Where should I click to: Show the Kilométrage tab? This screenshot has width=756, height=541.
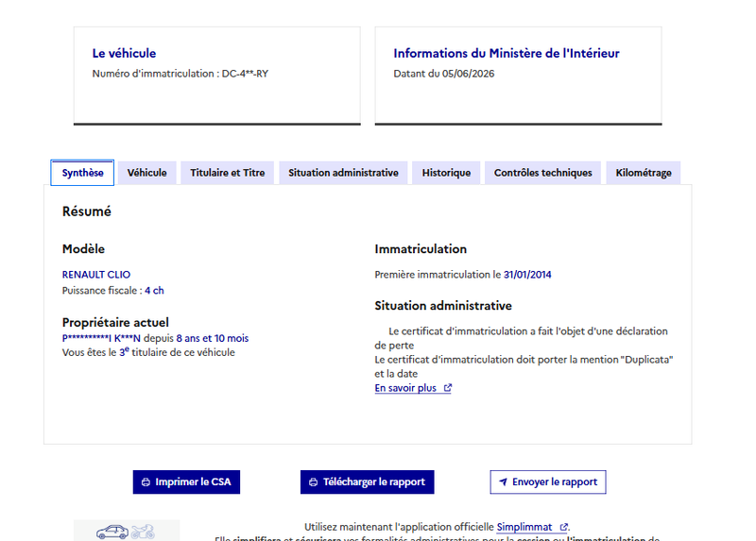644,173
